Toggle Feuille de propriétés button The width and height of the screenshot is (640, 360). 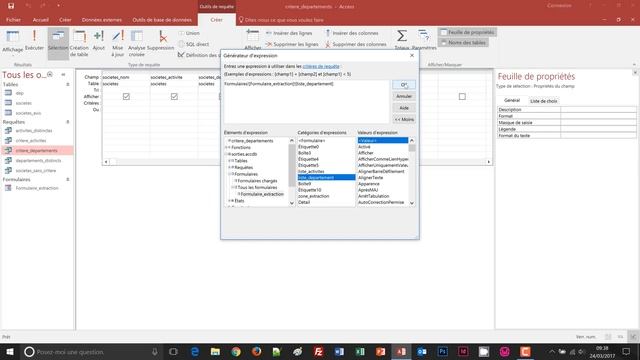coord(467,32)
